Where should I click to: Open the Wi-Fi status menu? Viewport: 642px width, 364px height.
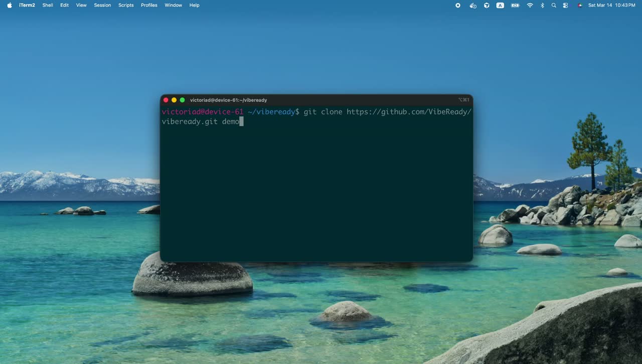point(530,5)
